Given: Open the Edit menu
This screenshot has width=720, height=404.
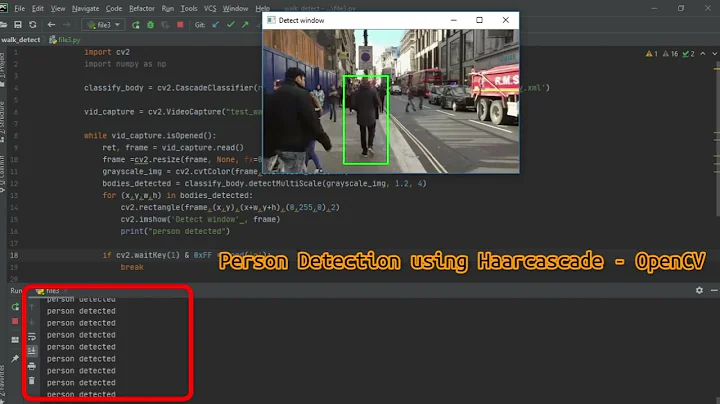Looking at the screenshot, I should (x=38, y=9).
